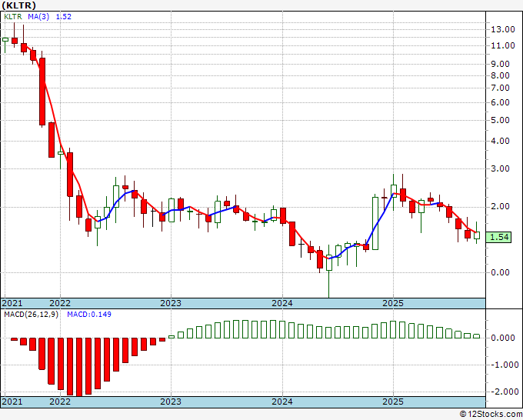523x420 pixels.
Task: Click the MACD:0.149 value label
Action: 89,315
